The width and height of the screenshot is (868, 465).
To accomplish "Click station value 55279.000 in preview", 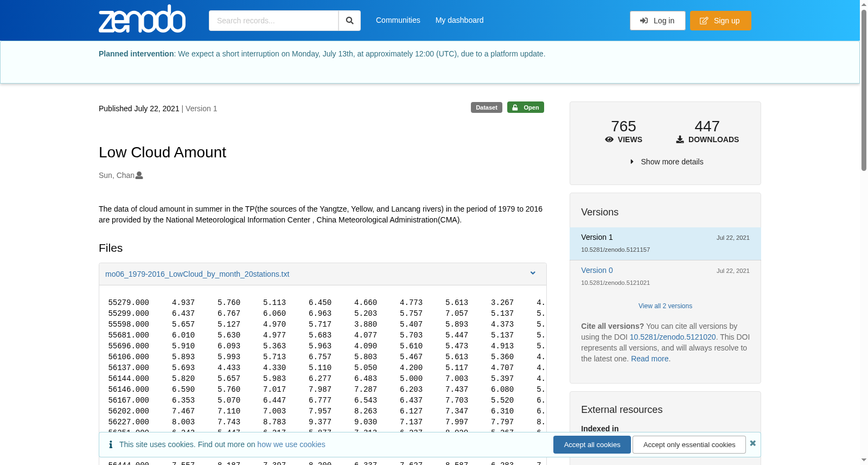I will click(x=129, y=303).
